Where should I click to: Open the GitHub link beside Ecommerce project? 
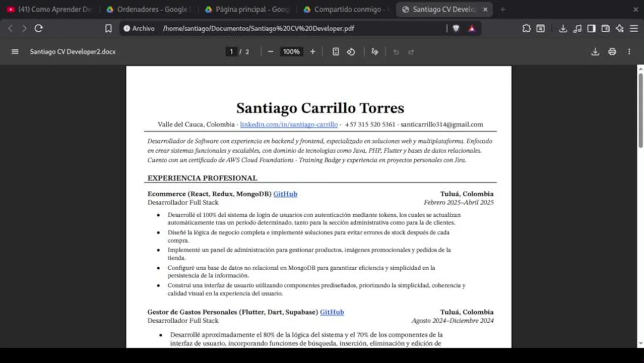pyautogui.click(x=285, y=194)
